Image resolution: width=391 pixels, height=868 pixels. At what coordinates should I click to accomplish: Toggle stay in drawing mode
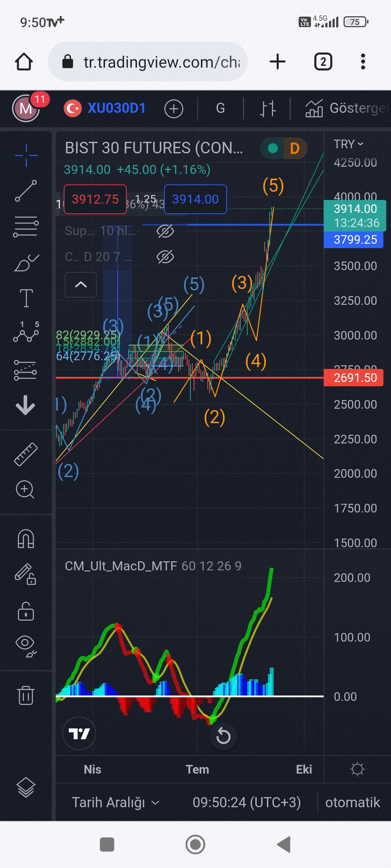coord(25,574)
